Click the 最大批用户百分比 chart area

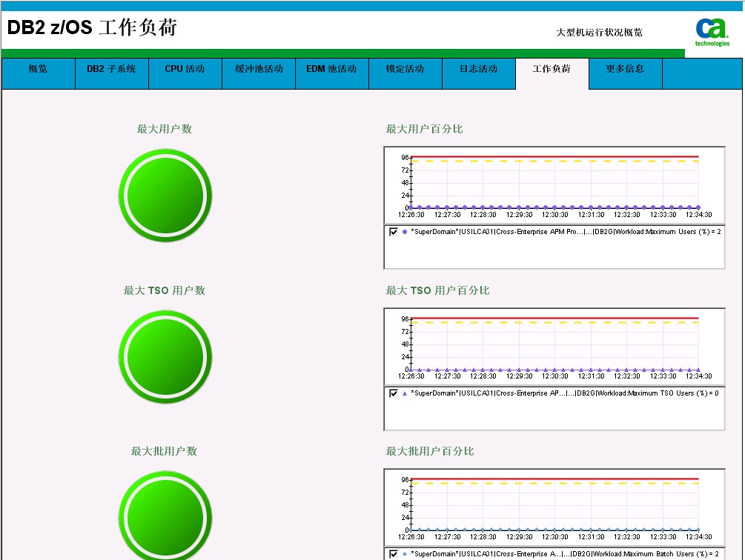pos(554,508)
